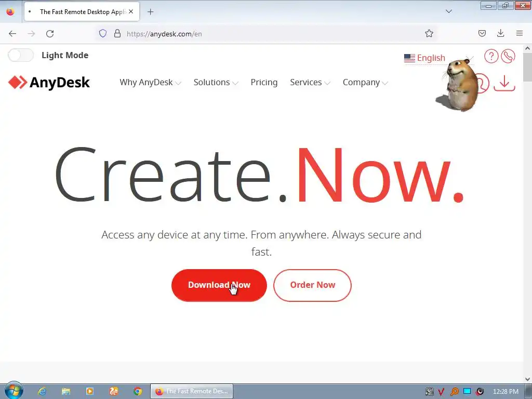
Task: Close the Fast Remote Desktop tab
Action: point(131,11)
